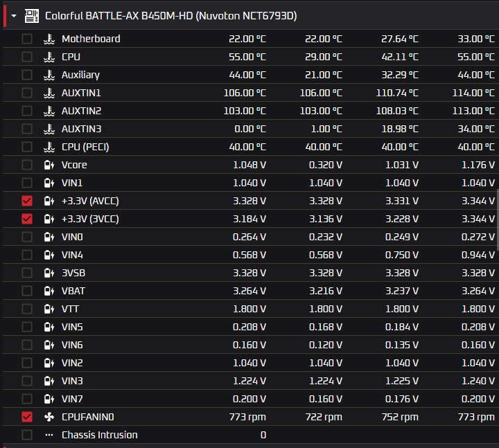The height and width of the screenshot is (448, 499).
Task: Click the Colorful BATTLE-AX B450M-HD header title
Action: (170, 15)
